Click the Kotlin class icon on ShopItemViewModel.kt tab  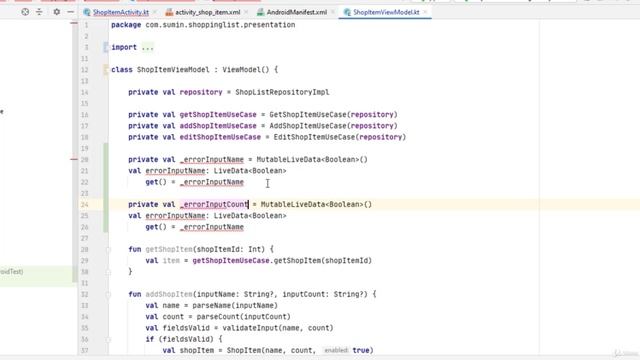click(x=347, y=12)
